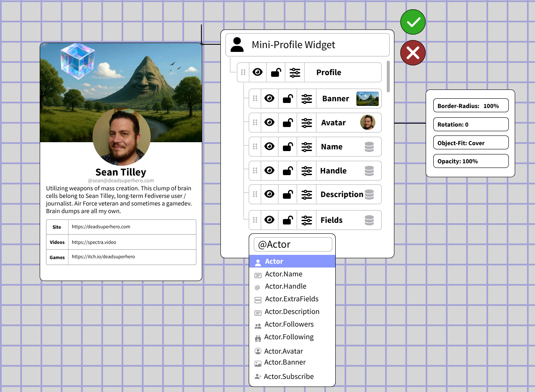Click the lock icon on Name row
The height and width of the screenshot is (392, 535).
pyautogui.click(x=288, y=147)
